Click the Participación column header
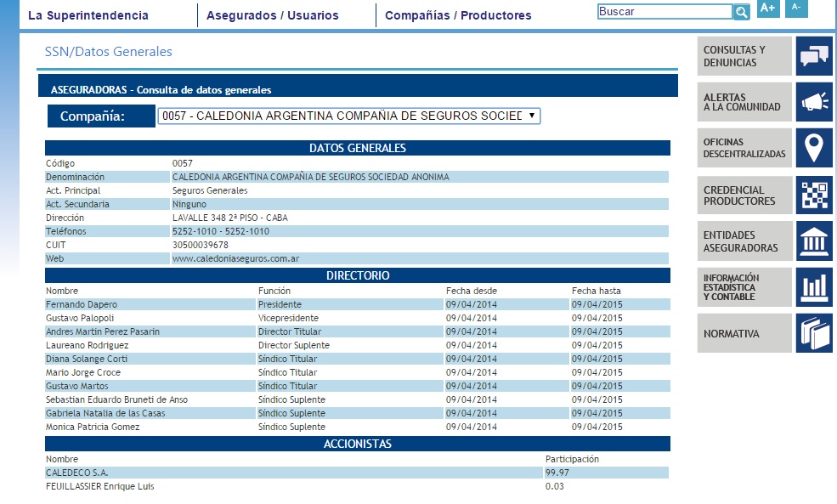 [x=572, y=459]
